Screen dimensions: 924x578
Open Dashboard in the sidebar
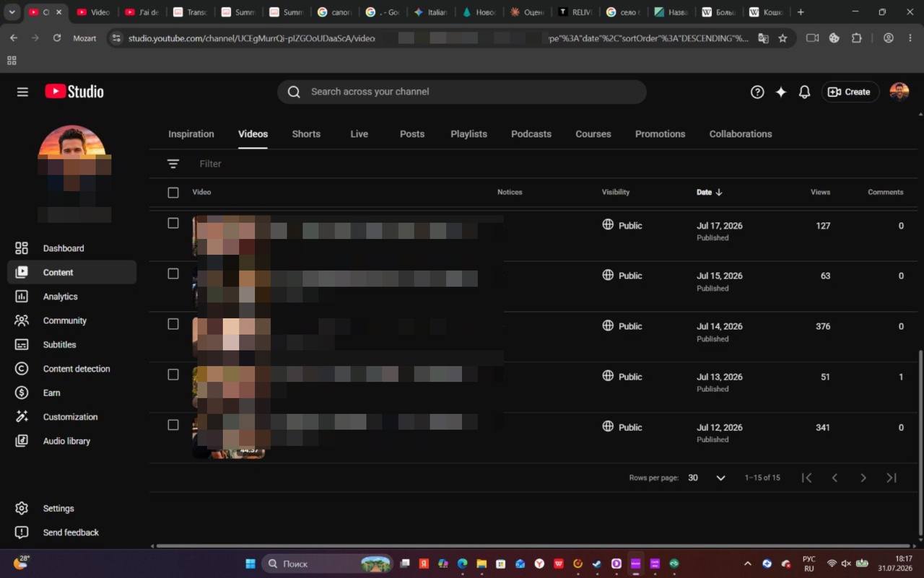(x=71, y=248)
